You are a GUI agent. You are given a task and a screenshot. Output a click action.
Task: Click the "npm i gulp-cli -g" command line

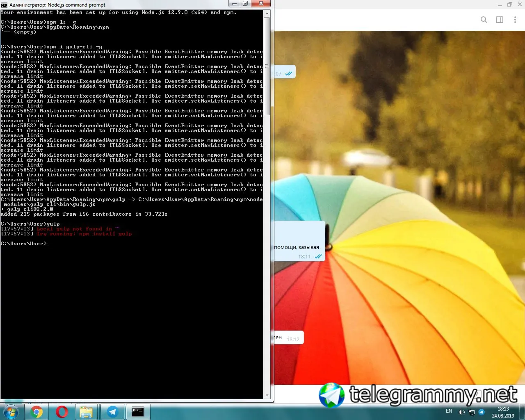[x=52, y=47]
